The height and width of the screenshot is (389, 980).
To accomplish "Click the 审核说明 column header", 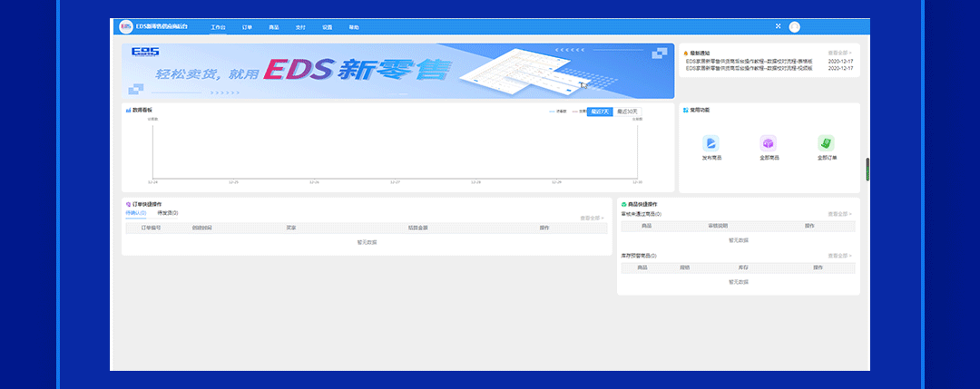I will pyautogui.click(x=718, y=226).
